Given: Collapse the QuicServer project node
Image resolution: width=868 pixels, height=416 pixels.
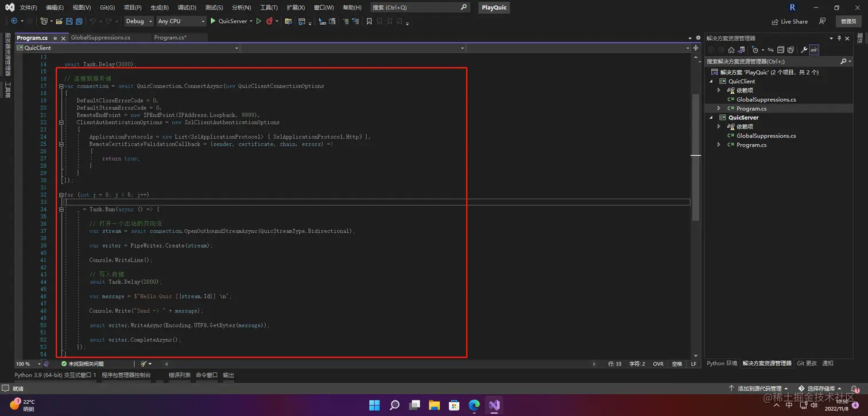Looking at the screenshot, I should (x=711, y=118).
